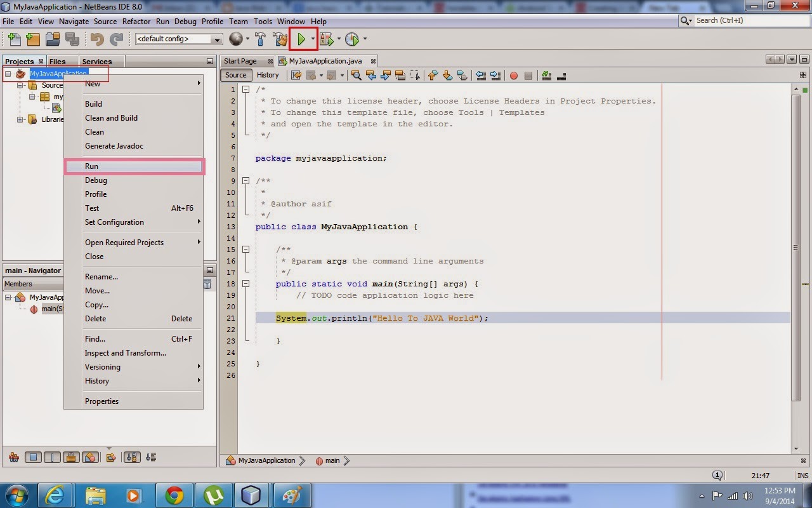Click the Shift Line Left icon
Screen dimensions: 812x508
[480, 75]
